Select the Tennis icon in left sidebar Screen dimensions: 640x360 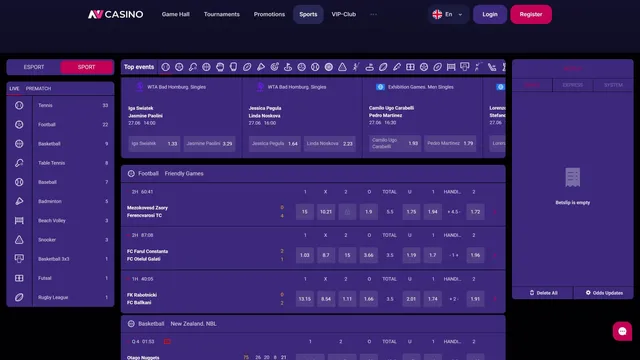tap(19, 105)
